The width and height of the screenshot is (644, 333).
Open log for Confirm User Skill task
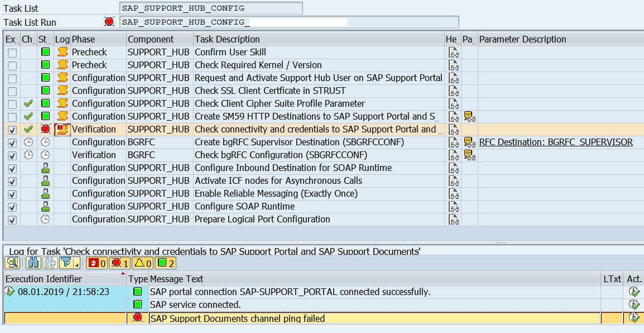[x=63, y=52]
